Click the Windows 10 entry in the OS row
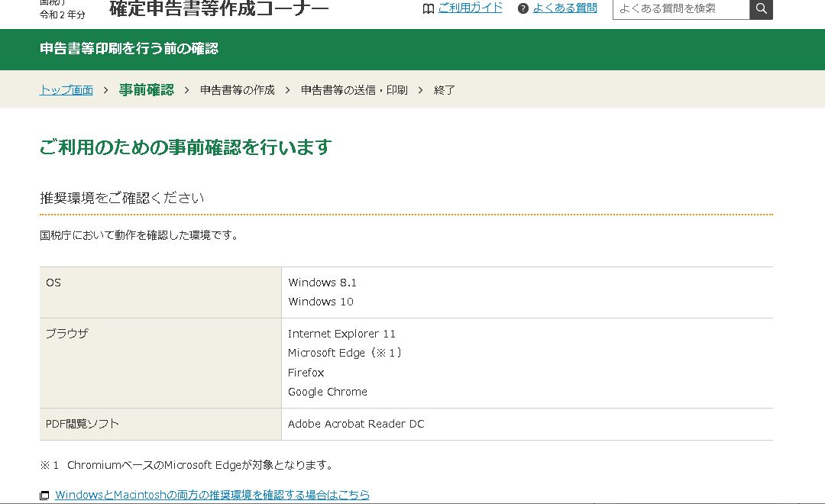Image resolution: width=825 pixels, height=504 pixels. point(321,302)
